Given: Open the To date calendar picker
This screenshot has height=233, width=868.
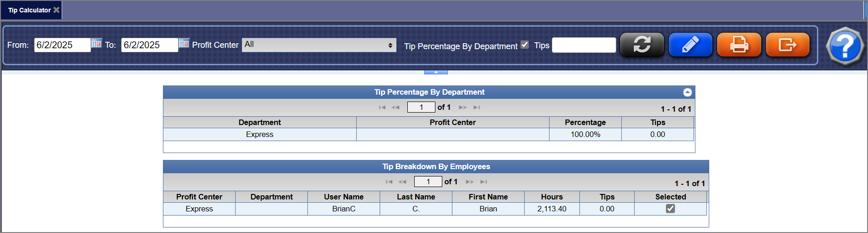Looking at the screenshot, I should 184,43.
